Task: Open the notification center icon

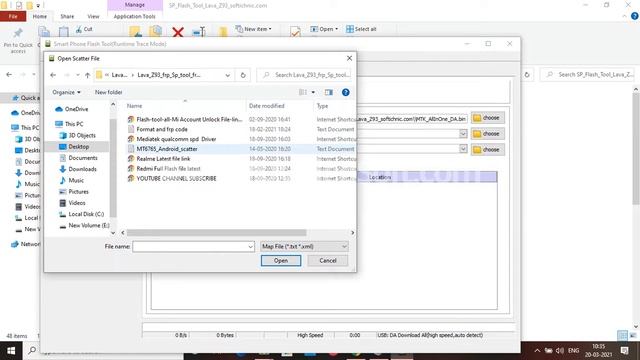Action: (x=624, y=350)
